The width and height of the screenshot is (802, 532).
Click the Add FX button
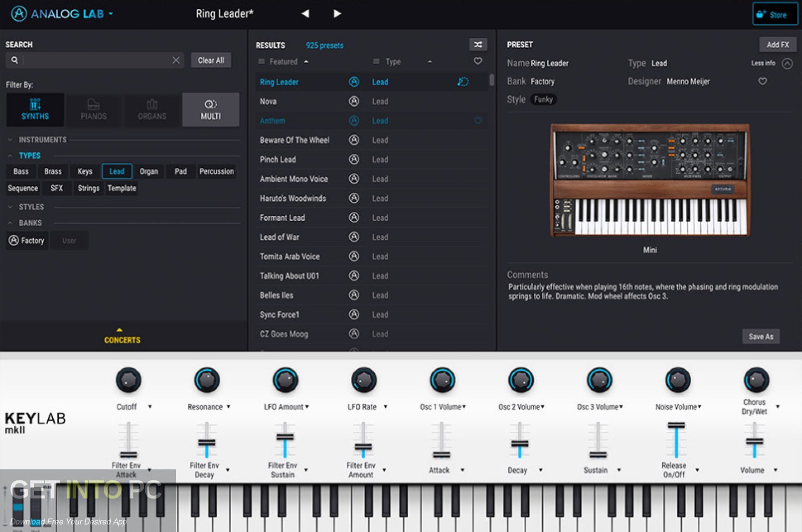coord(777,45)
